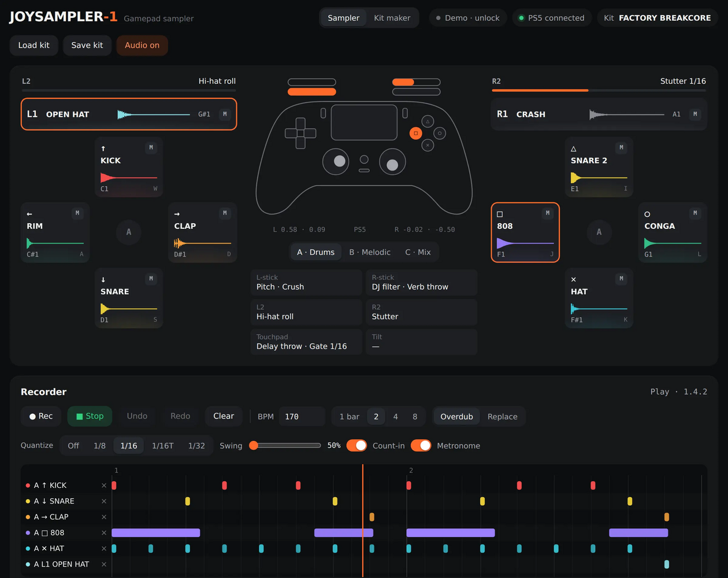Screen dimensions: 728x578
Task: Set loop length to 4 bars
Action: (396, 417)
